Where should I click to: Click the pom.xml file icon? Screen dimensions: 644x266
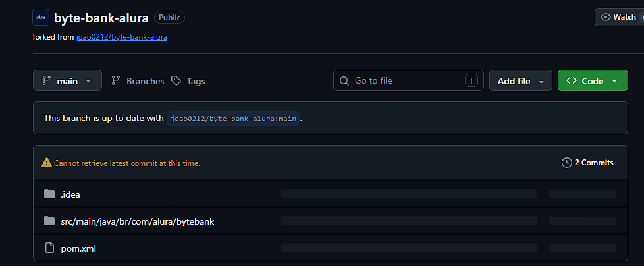click(x=49, y=248)
